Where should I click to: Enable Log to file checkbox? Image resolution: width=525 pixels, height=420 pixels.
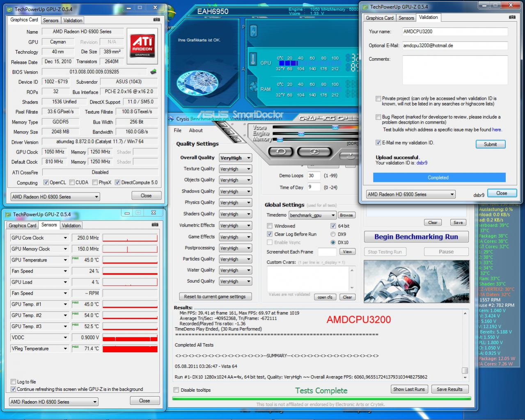point(13,381)
